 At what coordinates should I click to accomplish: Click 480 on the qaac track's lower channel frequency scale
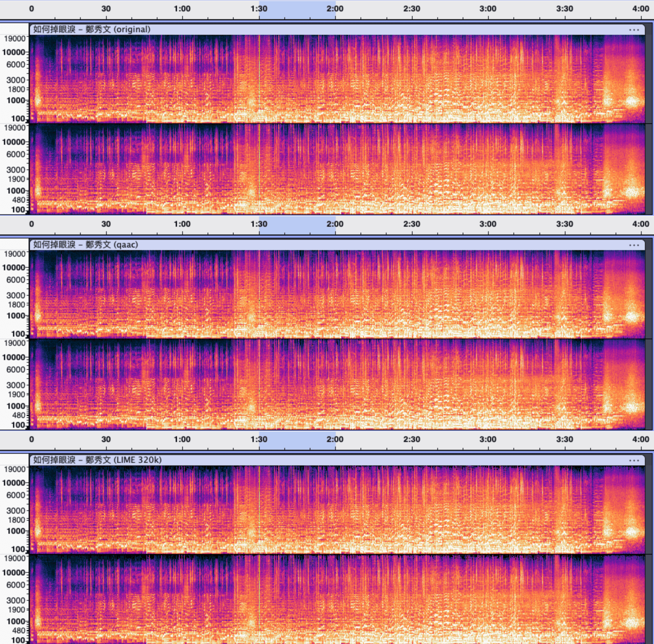coord(19,415)
